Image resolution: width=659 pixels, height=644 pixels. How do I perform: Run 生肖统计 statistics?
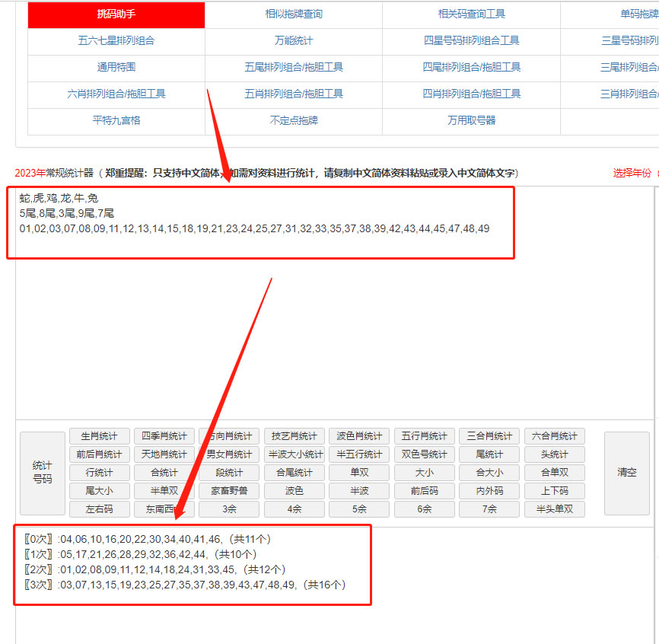(99, 436)
